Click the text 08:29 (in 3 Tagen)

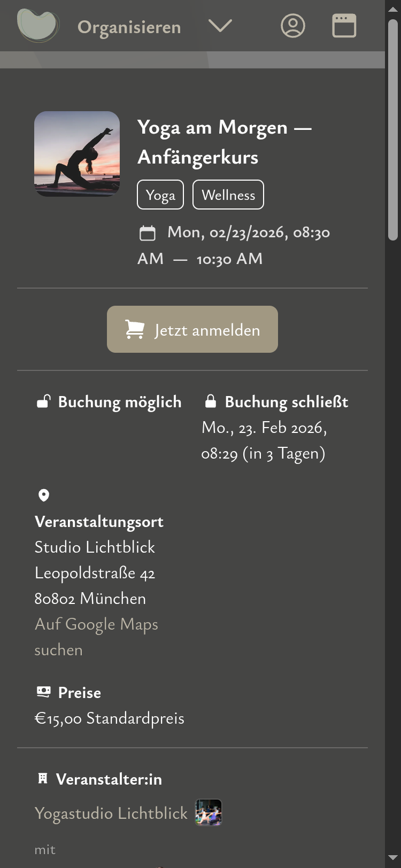pos(263,453)
